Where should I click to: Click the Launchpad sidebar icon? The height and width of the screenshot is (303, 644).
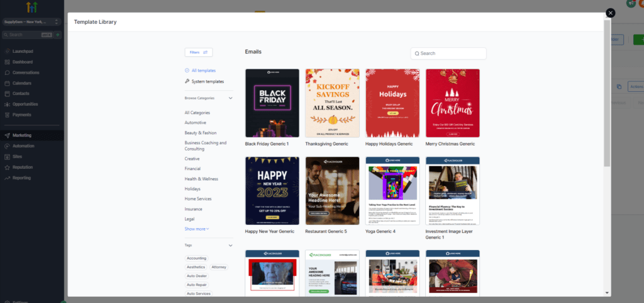(x=8, y=52)
